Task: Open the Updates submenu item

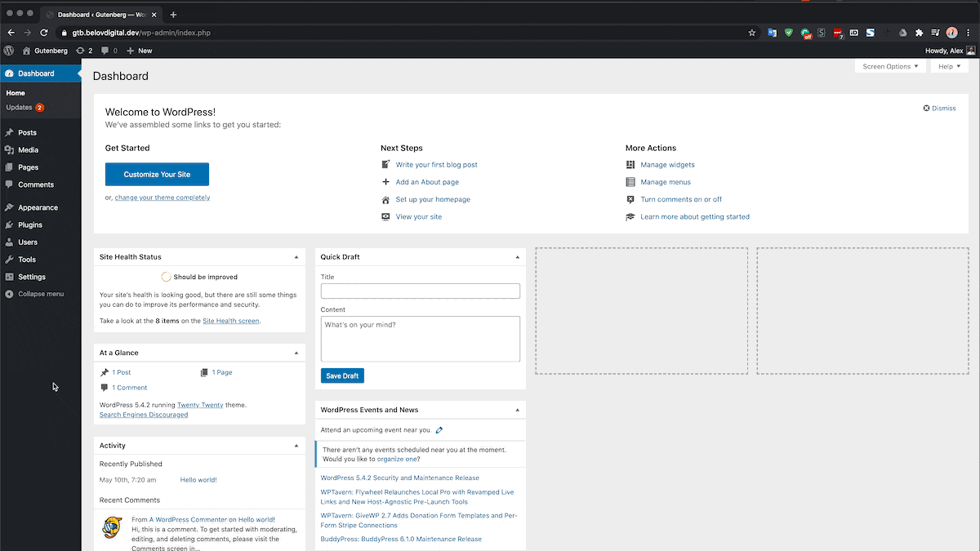Action: 24,108
